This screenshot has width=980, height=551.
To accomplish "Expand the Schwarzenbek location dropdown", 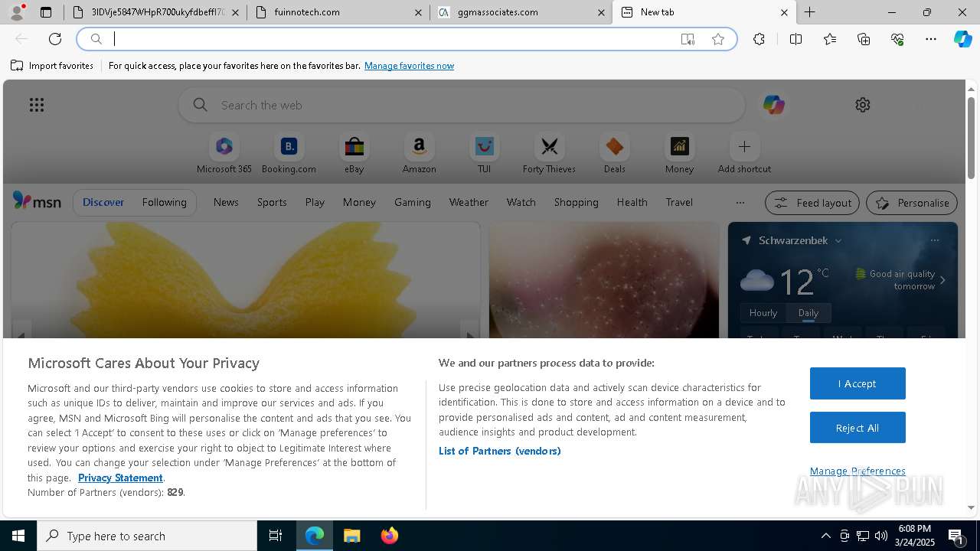I will point(838,240).
